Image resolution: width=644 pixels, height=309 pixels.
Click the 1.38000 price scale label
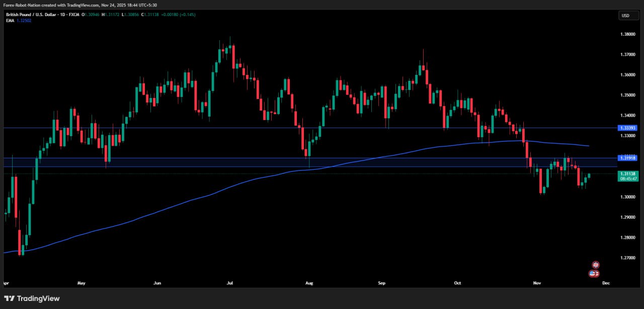coord(628,34)
